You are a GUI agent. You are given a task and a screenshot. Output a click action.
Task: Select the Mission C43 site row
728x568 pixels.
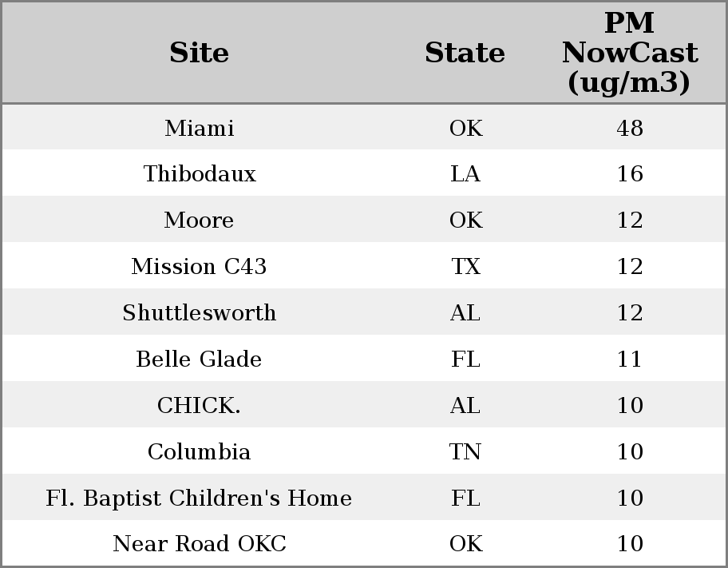tap(199, 267)
